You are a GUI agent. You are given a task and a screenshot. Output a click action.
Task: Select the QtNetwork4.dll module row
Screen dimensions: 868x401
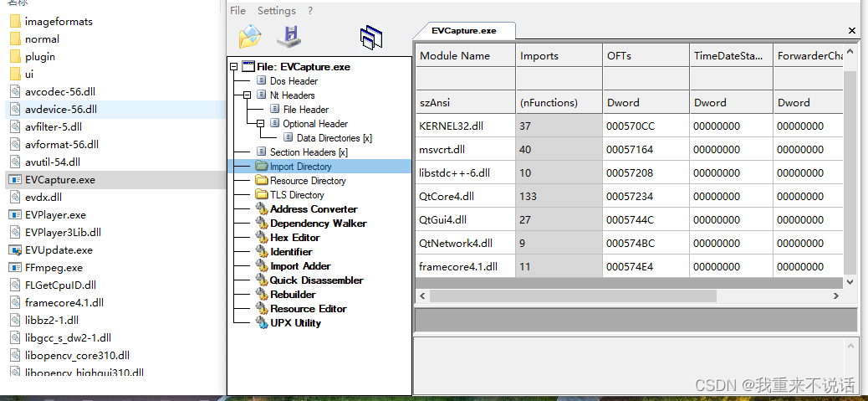point(629,243)
